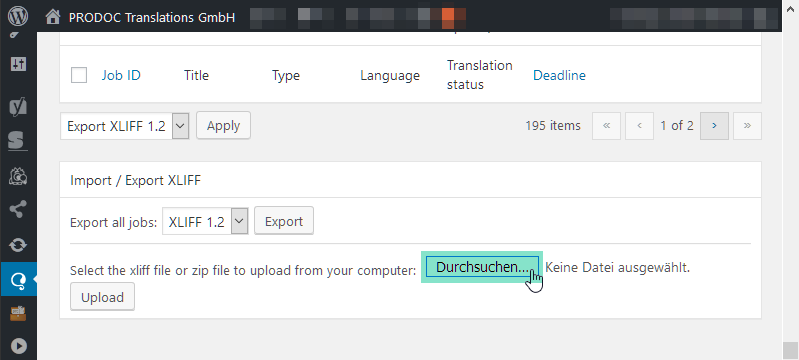Open the active WPML sidebar icon
Image resolution: width=799 pixels, height=360 pixels.
18,279
